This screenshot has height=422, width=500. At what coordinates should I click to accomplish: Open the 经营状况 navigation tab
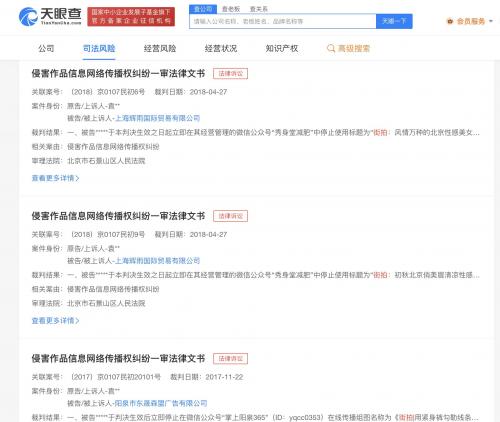pos(221,48)
